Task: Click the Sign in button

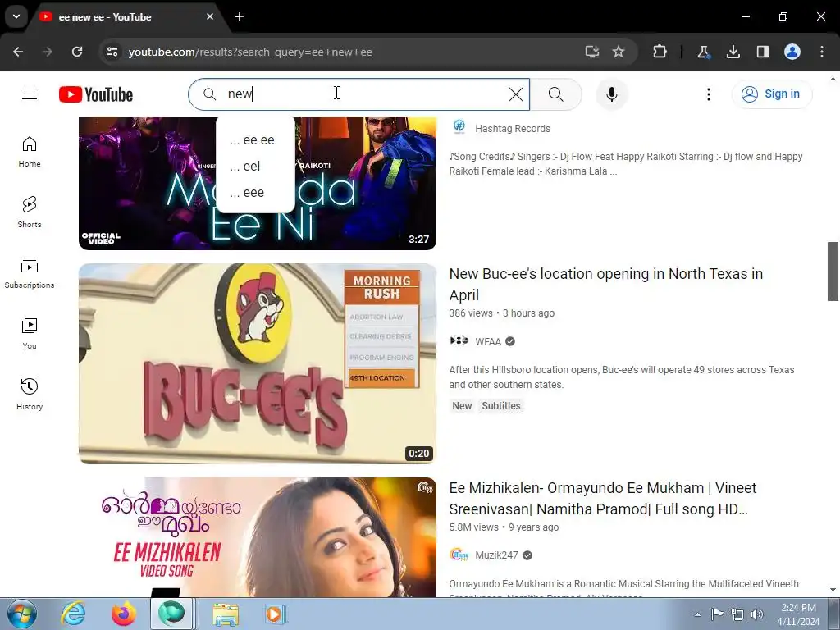Action: click(x=771, y=94)
